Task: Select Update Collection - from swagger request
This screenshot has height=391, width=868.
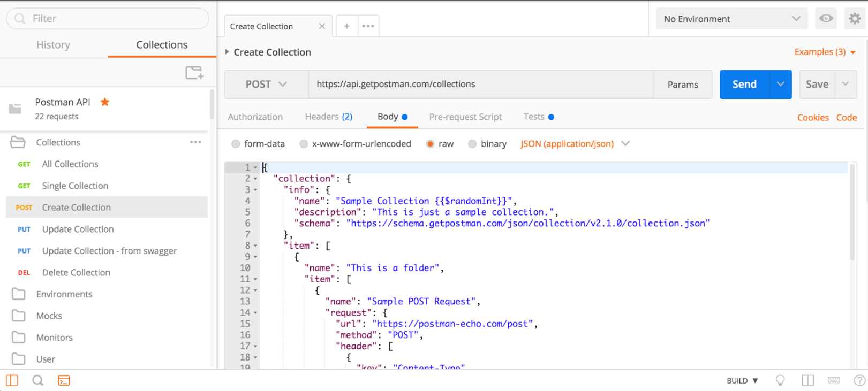Action: (x=107, y=251)
